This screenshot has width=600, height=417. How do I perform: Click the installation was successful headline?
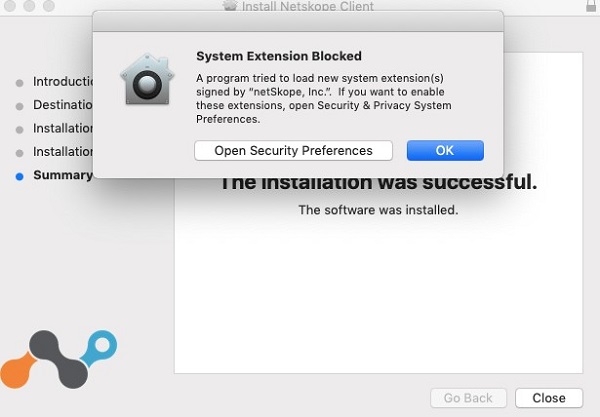coord(380,182)
